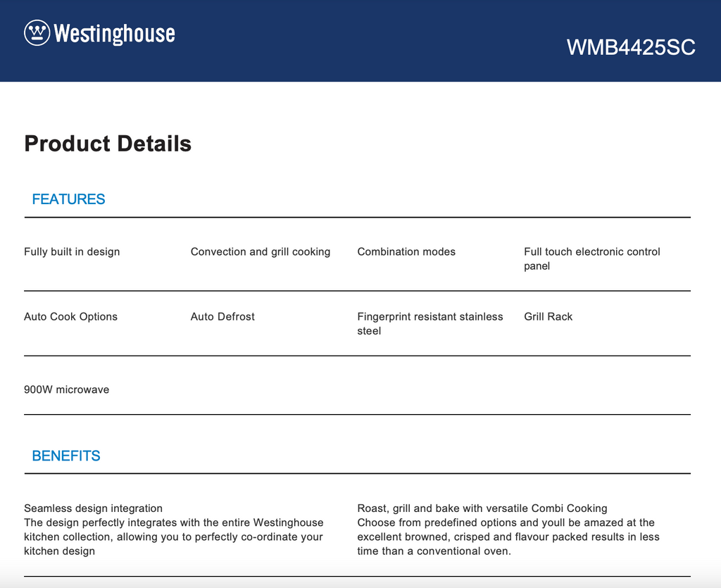
Task: Select Convection and grill cooking feature
Action: click(x=261, y=252)
